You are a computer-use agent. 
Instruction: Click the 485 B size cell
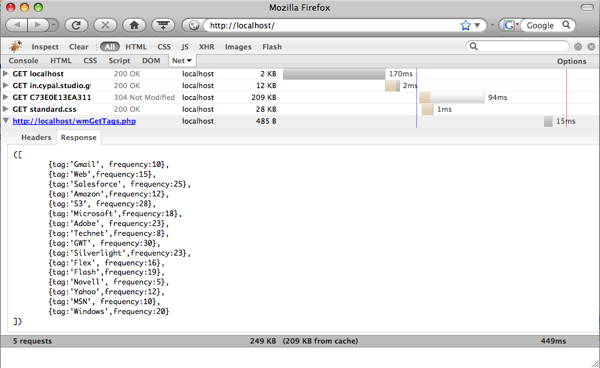tap(266, 121)
